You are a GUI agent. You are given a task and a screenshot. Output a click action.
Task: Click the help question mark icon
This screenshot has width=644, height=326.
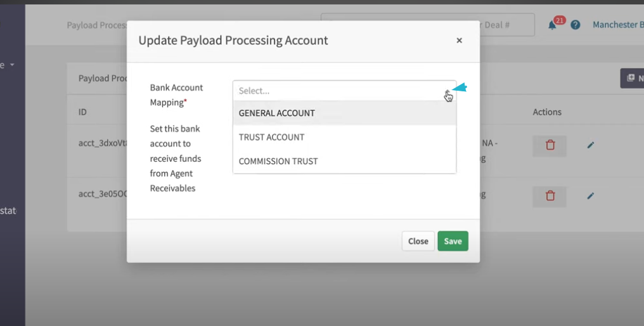[576, 25]
